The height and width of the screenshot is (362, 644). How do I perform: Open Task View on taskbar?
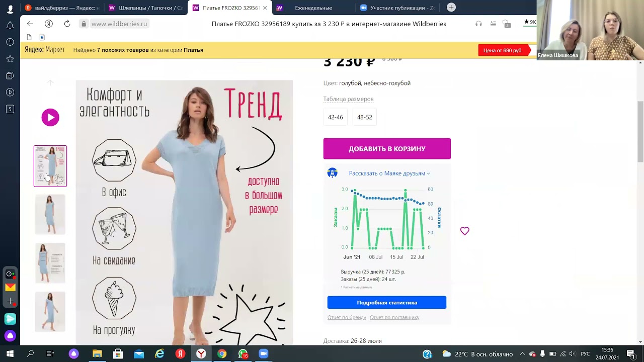pyautogui.click(x=50, y=354)
